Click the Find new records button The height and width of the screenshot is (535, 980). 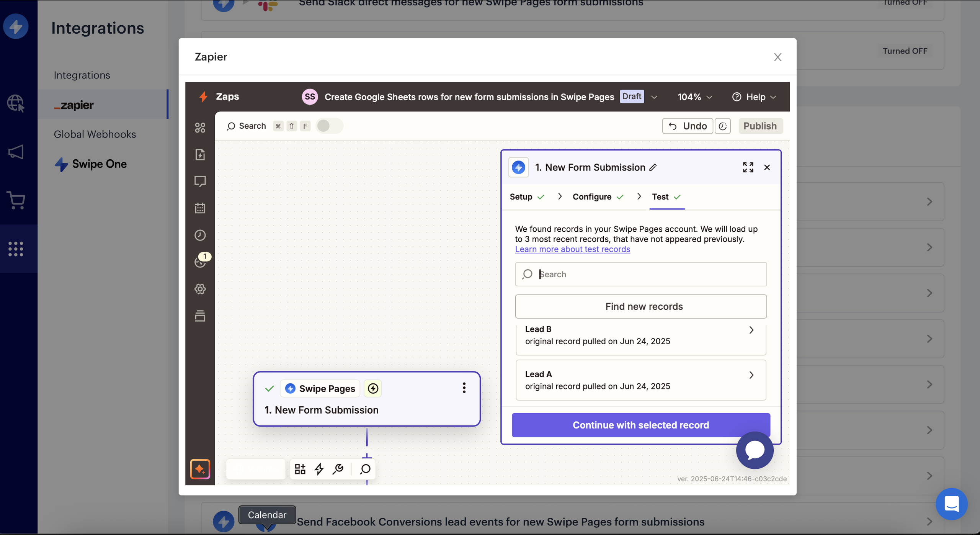[x=640, y=306]
